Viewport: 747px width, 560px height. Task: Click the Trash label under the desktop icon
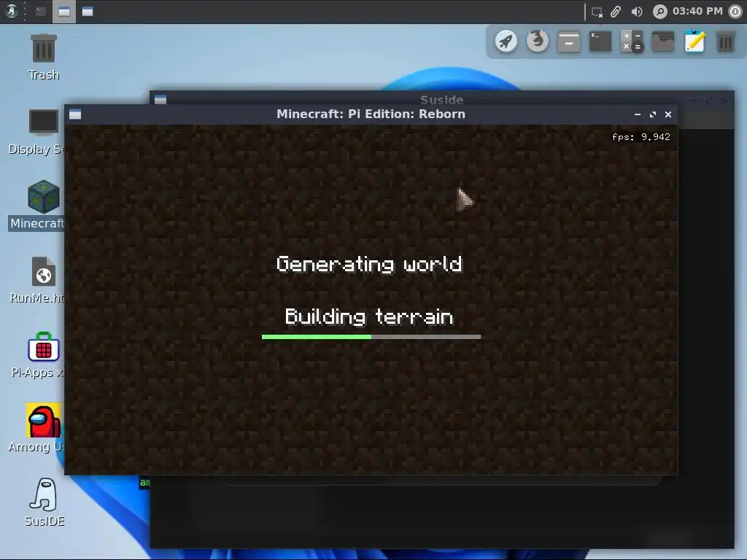coord(44,75)
